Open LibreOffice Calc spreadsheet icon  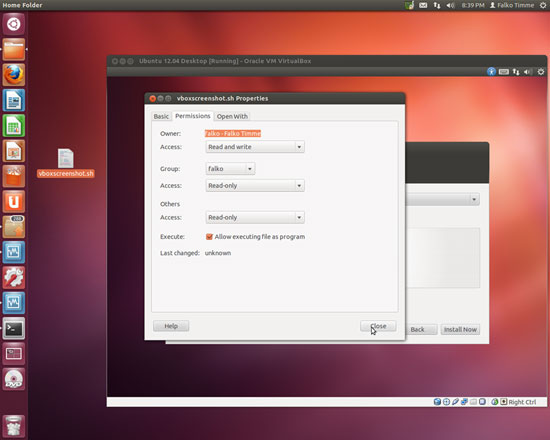pyautogui.click(x=14, y=126)
